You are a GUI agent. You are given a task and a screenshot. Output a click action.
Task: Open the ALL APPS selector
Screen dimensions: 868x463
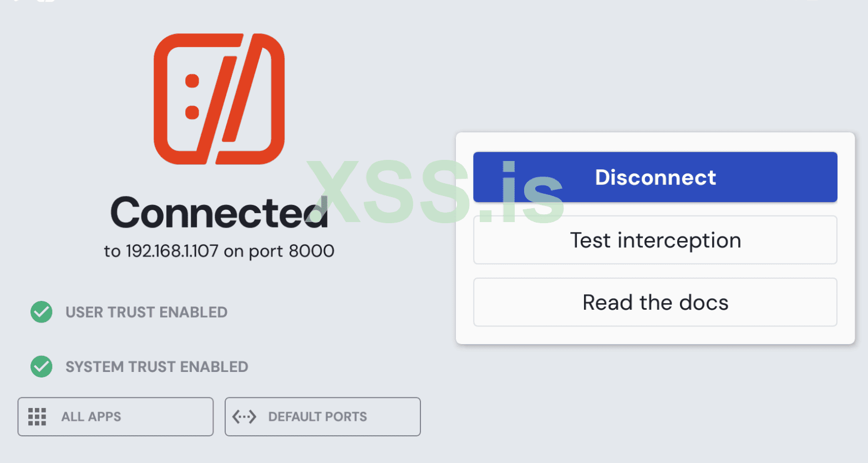point(115,416)
